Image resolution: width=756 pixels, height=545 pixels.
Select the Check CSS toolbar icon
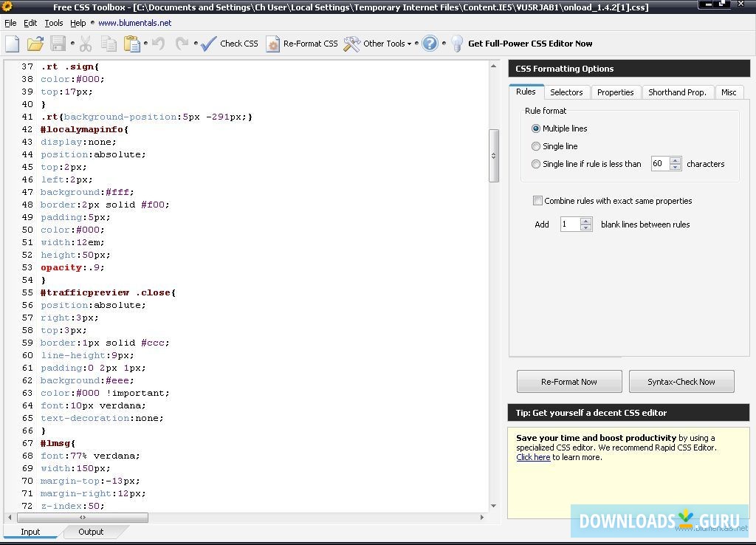(207, 44)
